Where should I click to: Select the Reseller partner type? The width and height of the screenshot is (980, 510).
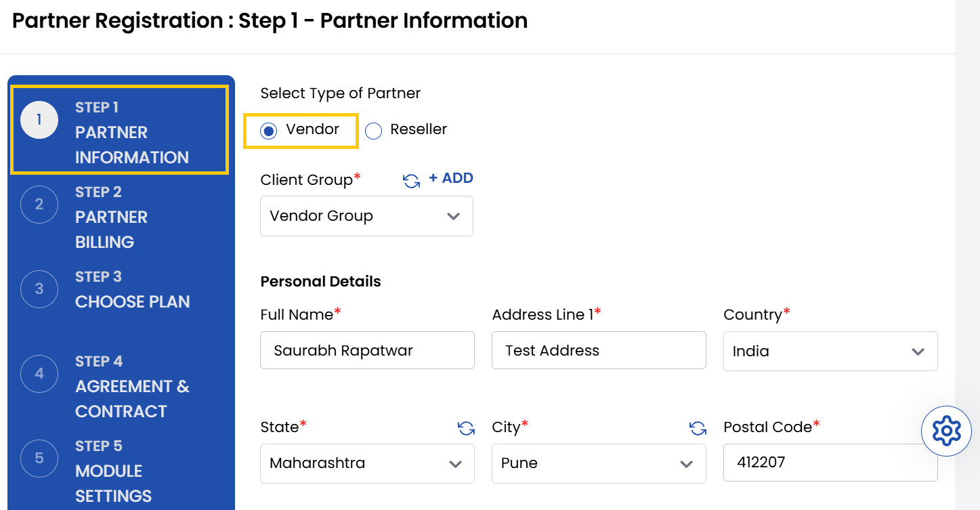(x=373, y=130)
